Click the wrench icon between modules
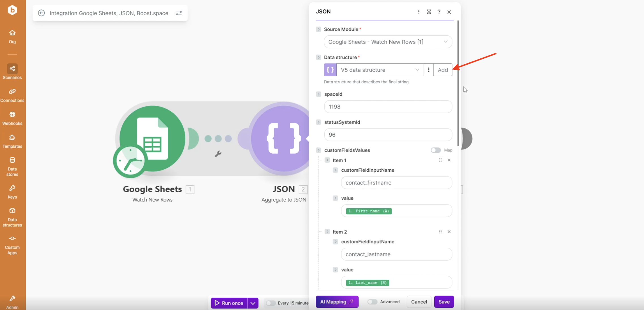The height and width of the screenshot is (310, 644). (x=218, y=154)
